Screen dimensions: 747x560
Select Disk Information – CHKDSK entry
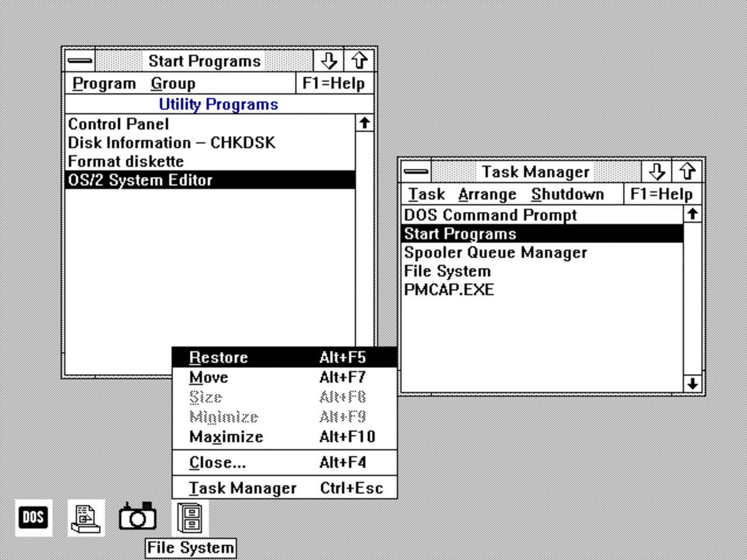(210, 143)
